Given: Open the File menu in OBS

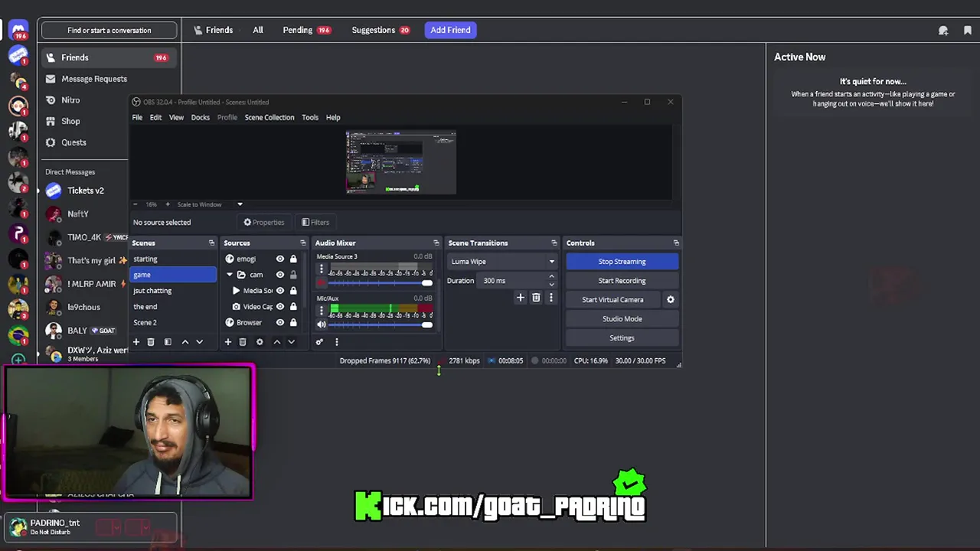Looking at the screenshot, I should pyautogui.click(x=137, y=118).
